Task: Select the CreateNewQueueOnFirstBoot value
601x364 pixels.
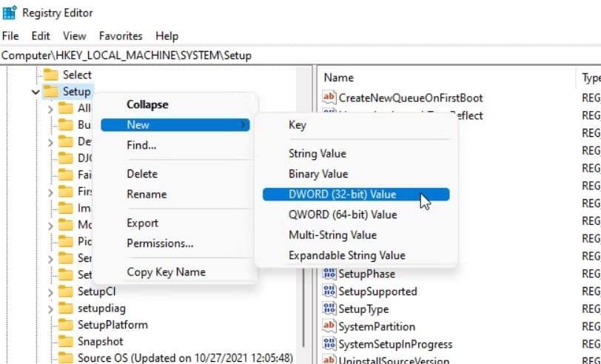Action: point(411,98)
